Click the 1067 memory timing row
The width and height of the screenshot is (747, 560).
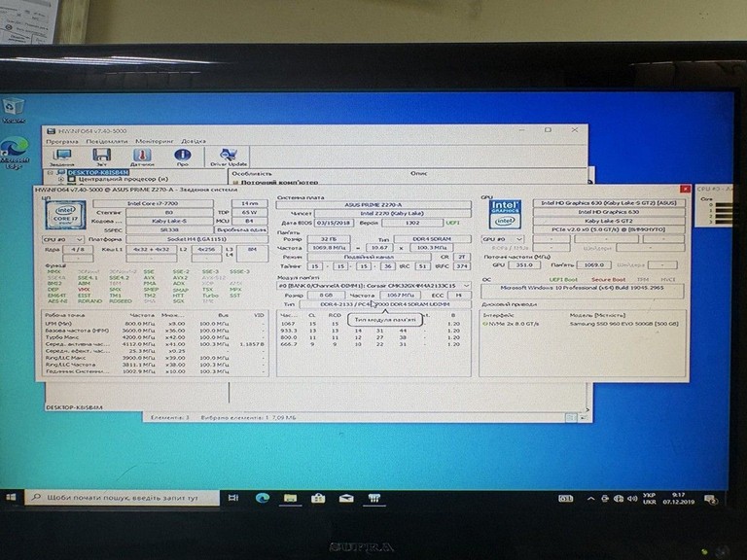[x=373, y=324]
